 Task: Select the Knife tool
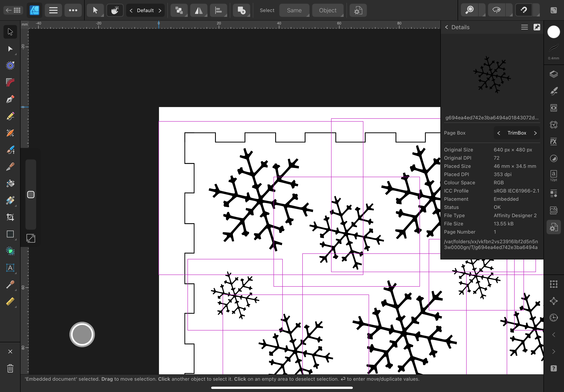tap(10, 167)
